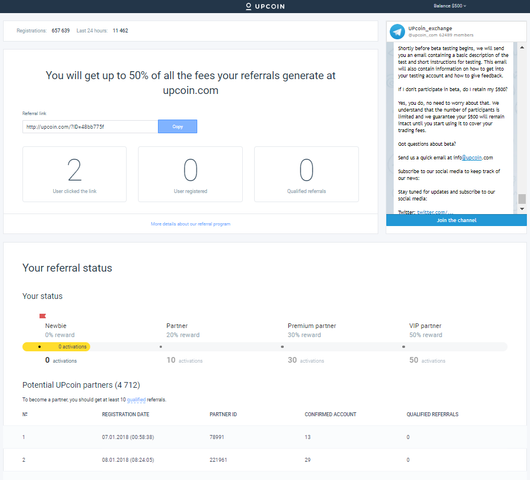Open more details about referral program

[x=190, y=224]
